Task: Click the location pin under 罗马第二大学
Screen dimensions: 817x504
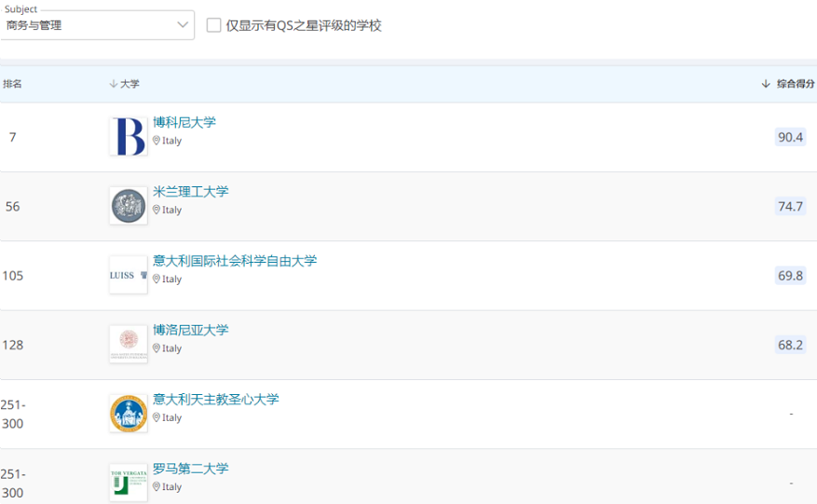Action: (x=157, y=487)
